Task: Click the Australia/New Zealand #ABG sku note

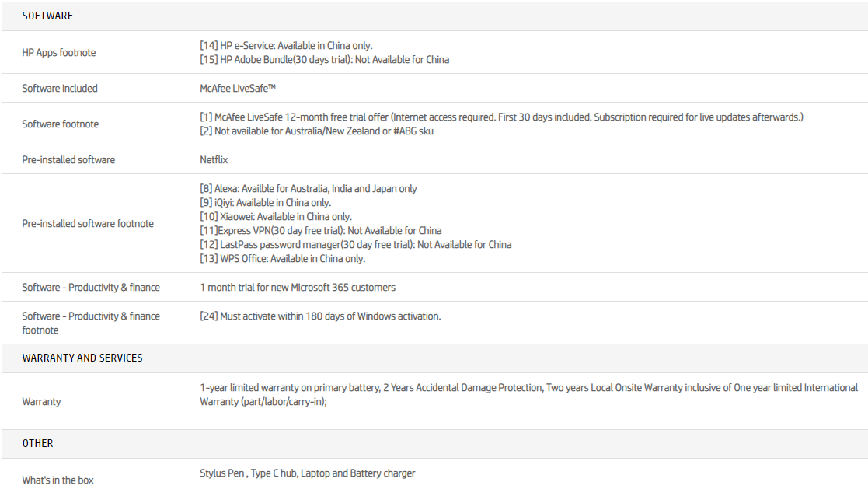Action: pos(316,131)
